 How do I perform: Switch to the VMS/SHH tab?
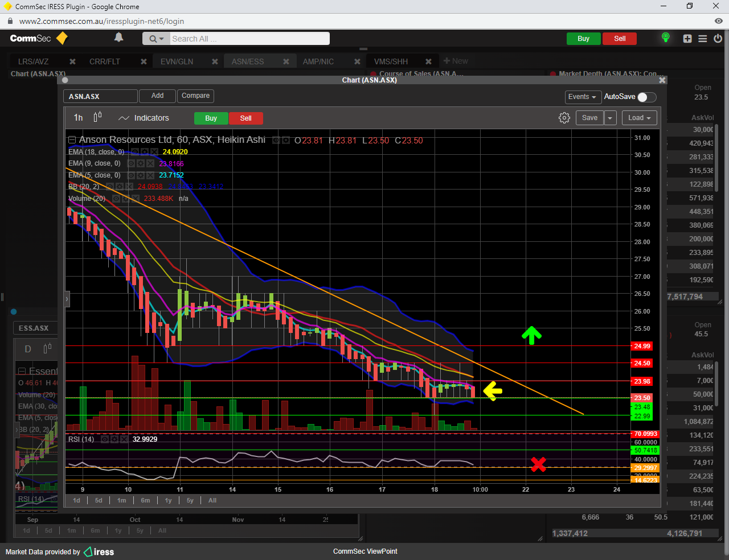pyautogui.click(x=391, y=61)
